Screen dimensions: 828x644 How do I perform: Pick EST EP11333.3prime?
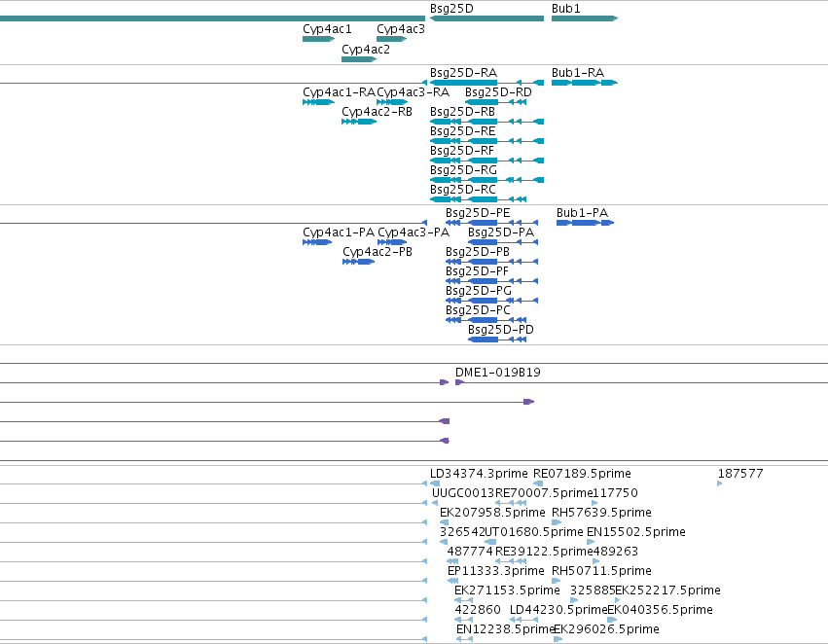pos(452,581)
